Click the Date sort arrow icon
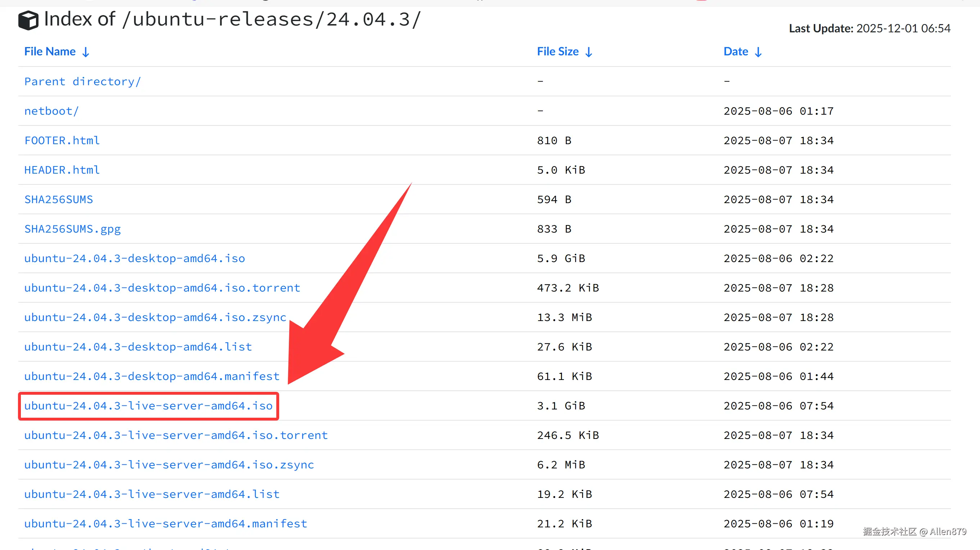The image size is (980, 550). (x=758, y=52)
